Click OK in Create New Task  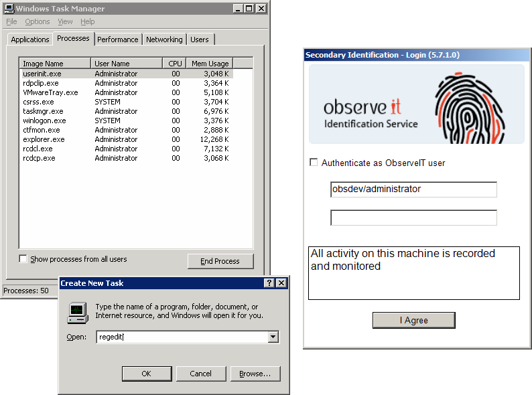coord(147,374)
